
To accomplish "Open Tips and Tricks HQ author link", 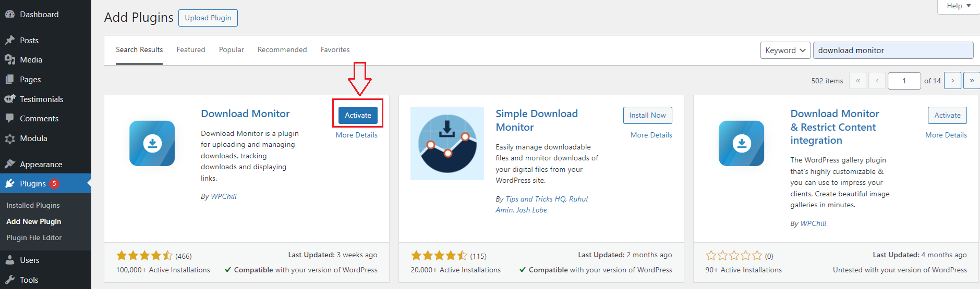I will click(536, 199).
